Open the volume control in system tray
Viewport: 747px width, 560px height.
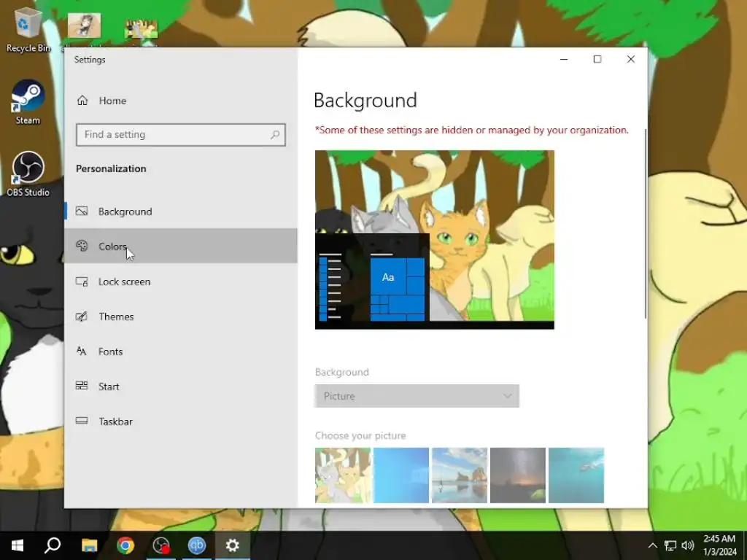tap(688, 545)
